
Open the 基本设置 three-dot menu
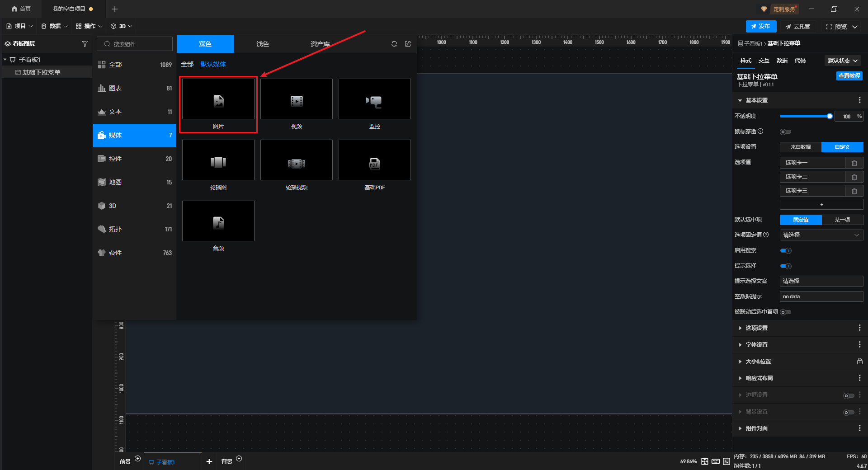pyautogui.click(x=859, y=100)
